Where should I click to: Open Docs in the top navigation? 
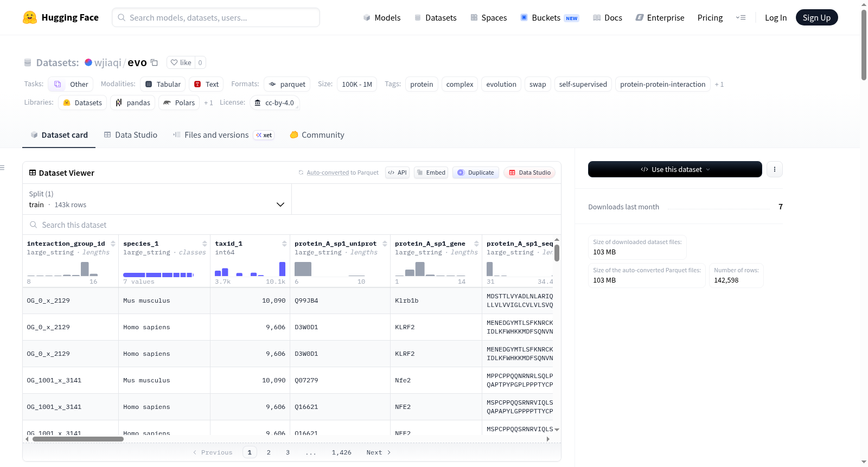coord(608,17)
